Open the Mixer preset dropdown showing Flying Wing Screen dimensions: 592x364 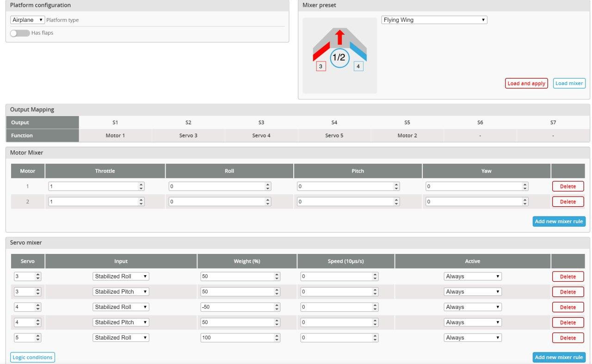click(x=433, y=19)
